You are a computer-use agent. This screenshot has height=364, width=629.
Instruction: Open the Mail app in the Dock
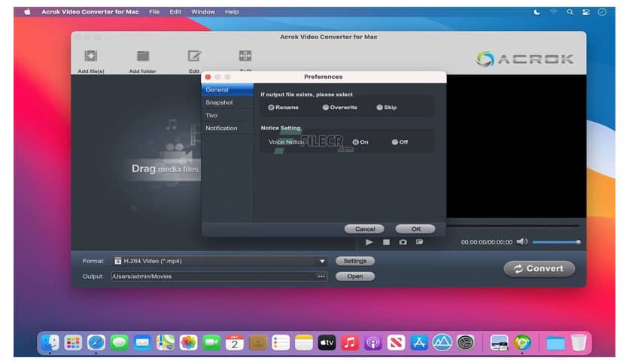142,343
